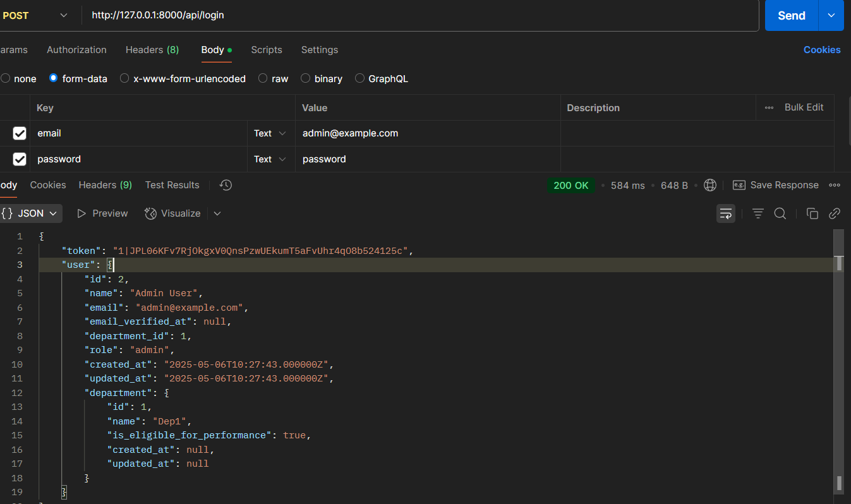Screen dimensions: 851x504
Task: Uncheck the password parameter checkbox
Action: pos(20,159)
